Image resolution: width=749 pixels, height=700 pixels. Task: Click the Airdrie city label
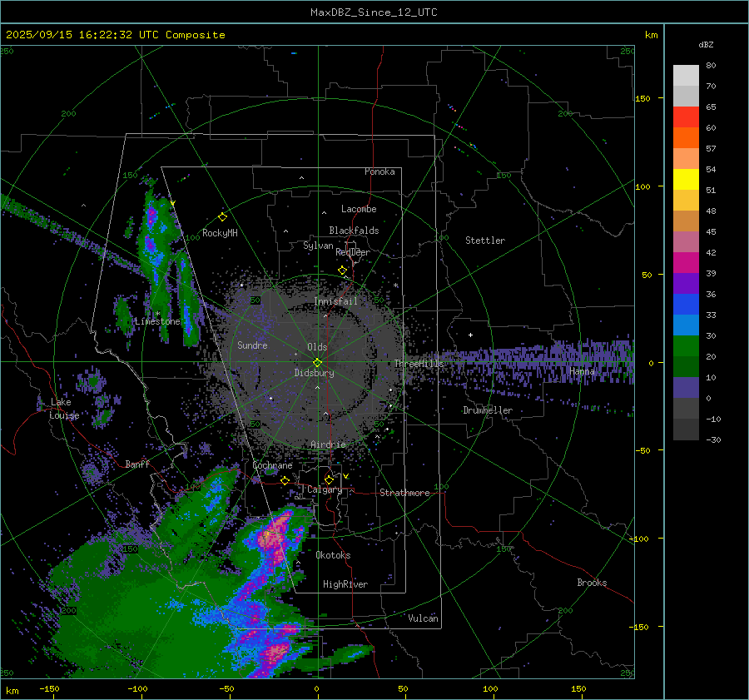coord(328,444)
